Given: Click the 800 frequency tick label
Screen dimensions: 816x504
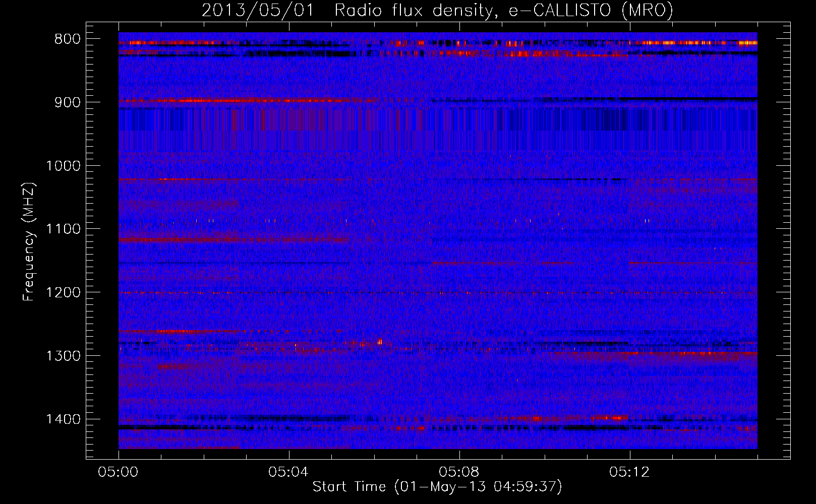Looking at the screenshot, I should pos(68,39).
